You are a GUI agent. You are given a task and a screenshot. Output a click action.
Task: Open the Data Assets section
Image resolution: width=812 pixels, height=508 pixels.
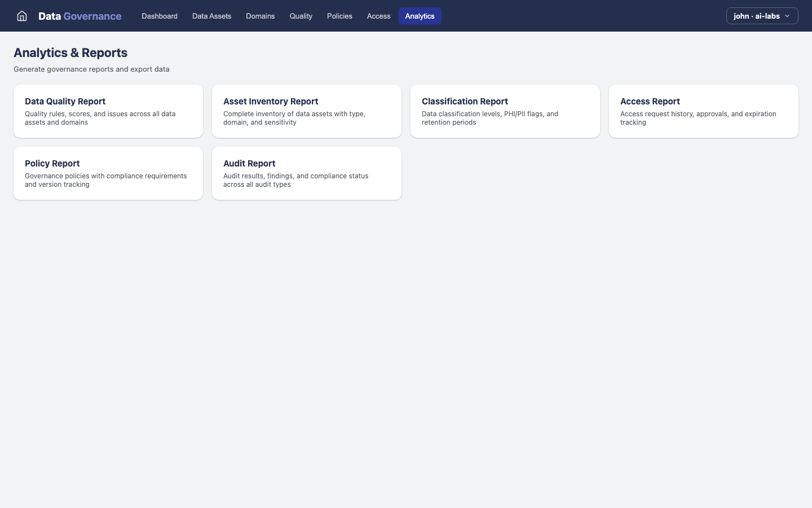(211, 16)
